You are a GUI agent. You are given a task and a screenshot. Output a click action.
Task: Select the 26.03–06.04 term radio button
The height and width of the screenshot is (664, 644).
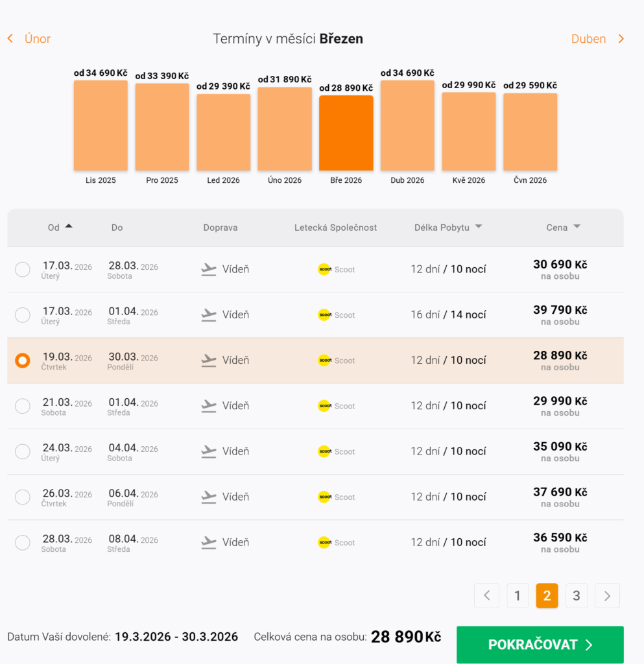tap(23, 497)
